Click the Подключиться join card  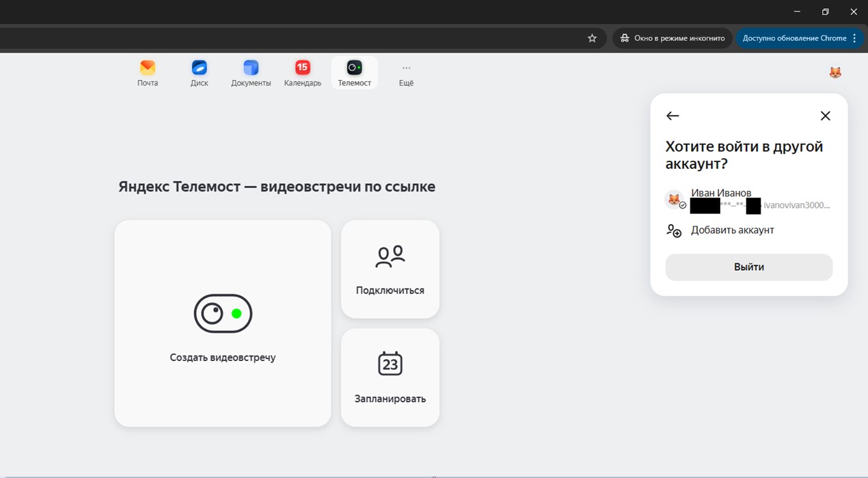click(390, 269)
